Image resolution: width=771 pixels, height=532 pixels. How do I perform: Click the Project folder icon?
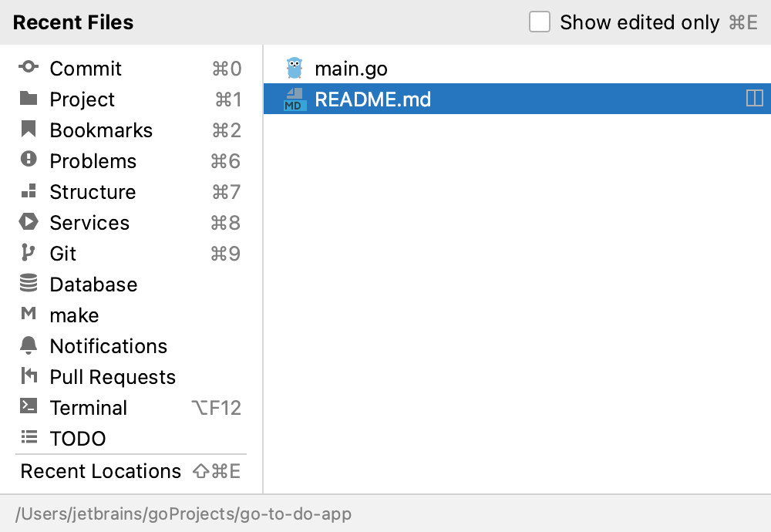pyautogui.click(x=29, y=99)
